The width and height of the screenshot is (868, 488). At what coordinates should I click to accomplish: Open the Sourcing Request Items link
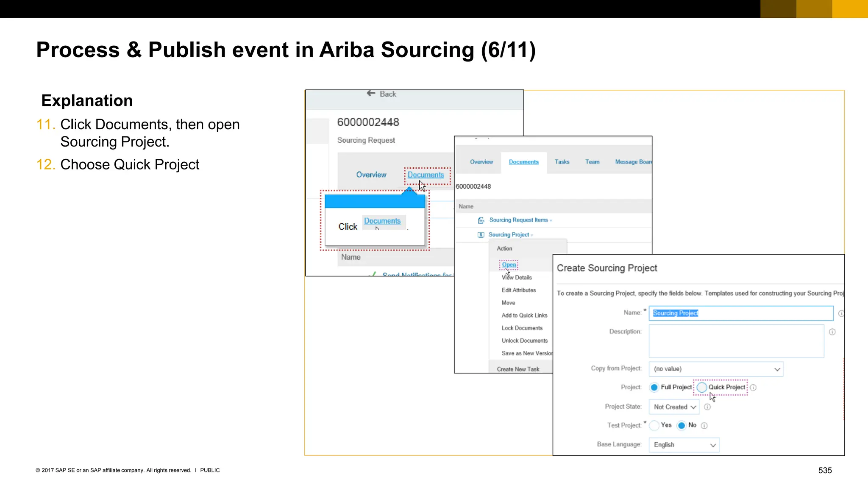click(519, 220)
